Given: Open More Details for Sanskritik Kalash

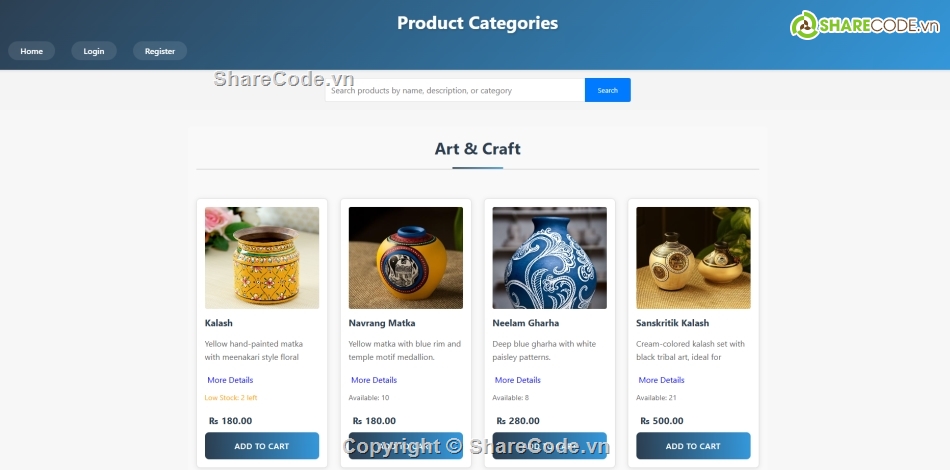Looking at the screenshot, I should [x=661, y=380].
